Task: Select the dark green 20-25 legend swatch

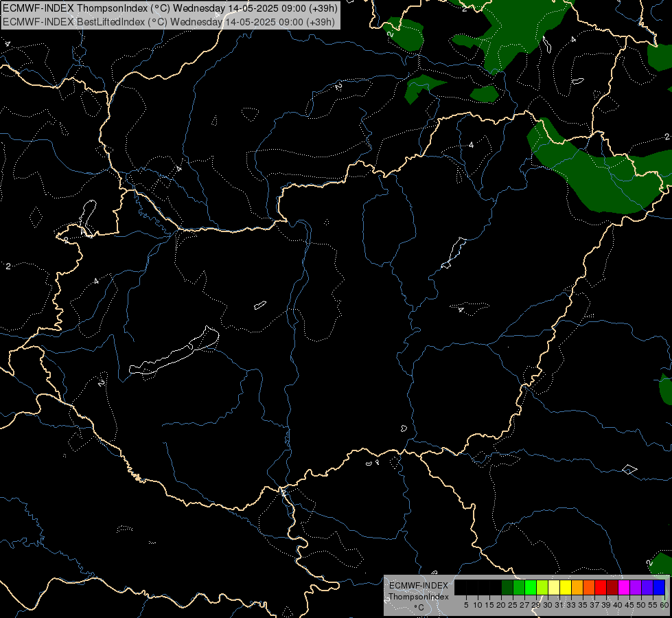Action: point(507,588)
